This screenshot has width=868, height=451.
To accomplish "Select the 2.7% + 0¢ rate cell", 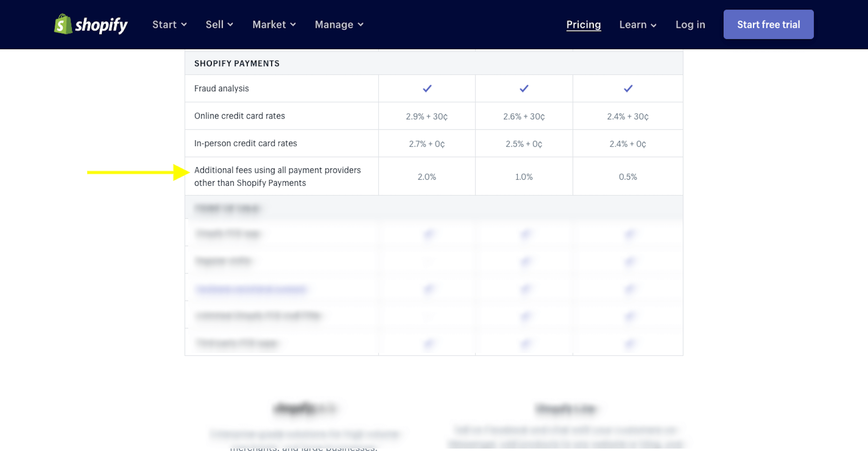I will [x=427, y=144].
